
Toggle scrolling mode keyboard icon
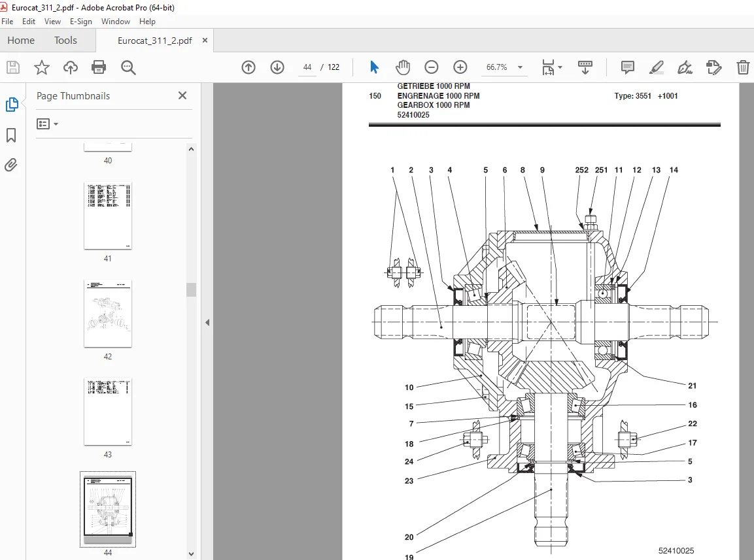585,67
